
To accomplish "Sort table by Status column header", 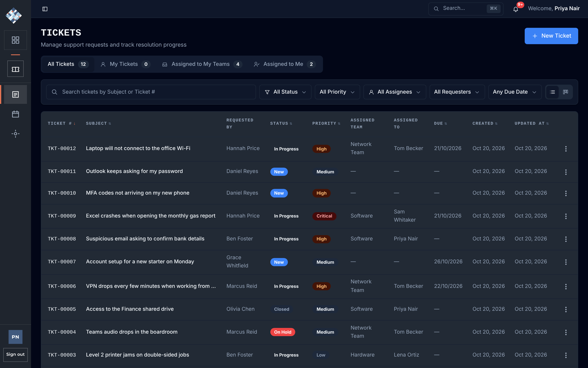I will coord(281,124).
